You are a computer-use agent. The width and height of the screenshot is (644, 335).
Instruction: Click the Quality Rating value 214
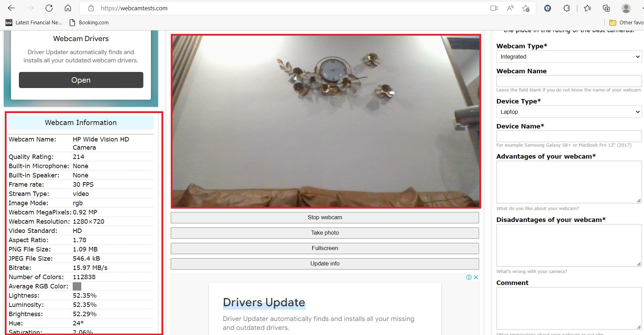79,157
